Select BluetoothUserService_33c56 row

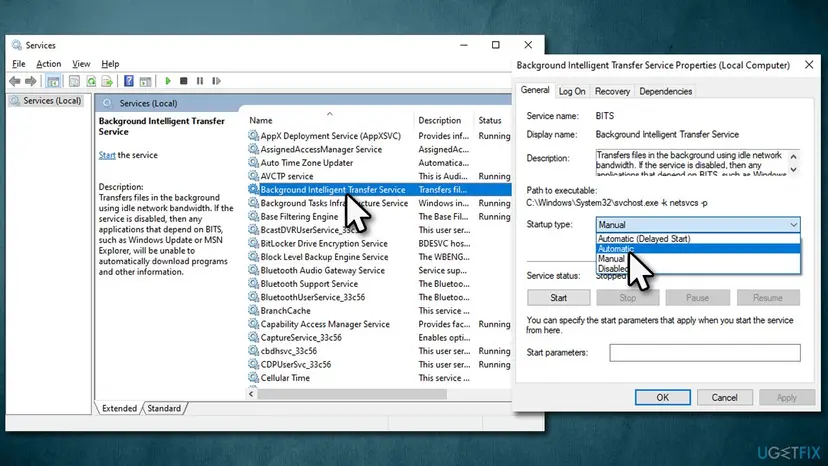coord(379,297)
